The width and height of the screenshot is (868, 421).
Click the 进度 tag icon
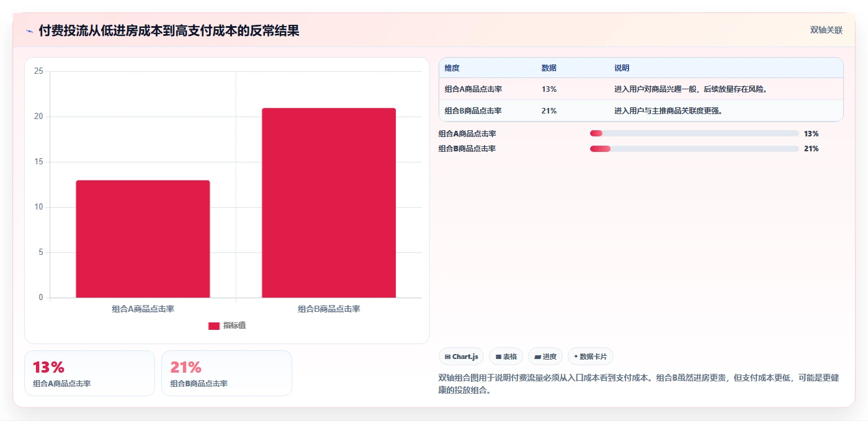click(x=537, y=357)
